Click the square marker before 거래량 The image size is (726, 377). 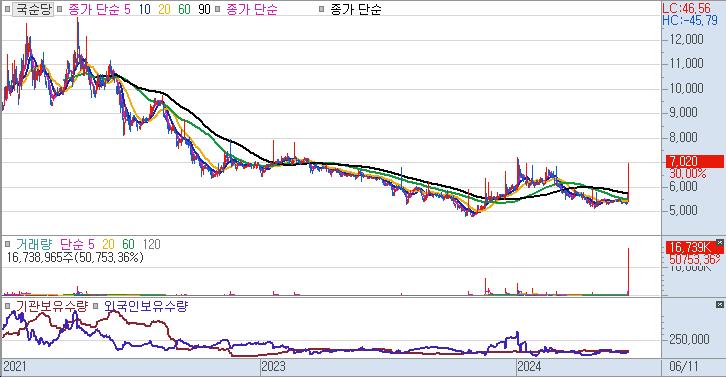(x=6, y=244)
